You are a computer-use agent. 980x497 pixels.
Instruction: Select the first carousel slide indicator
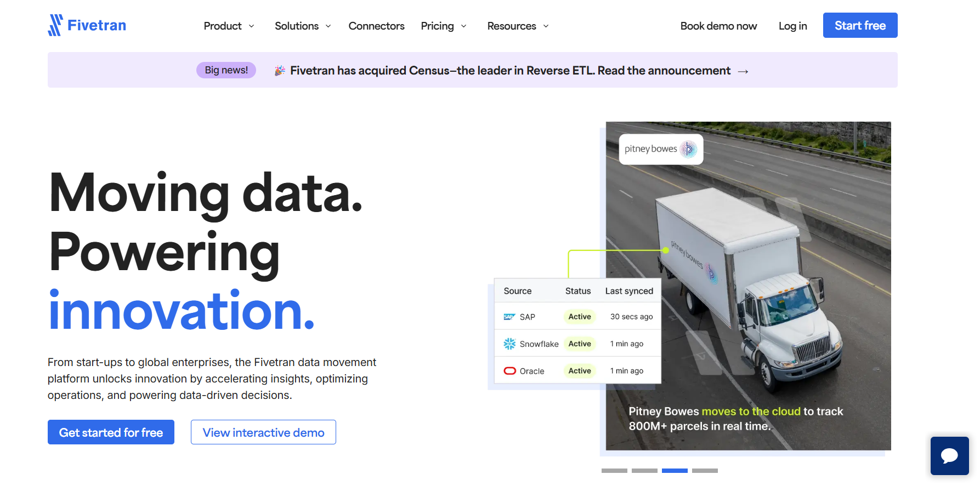(x=614, y=471)
